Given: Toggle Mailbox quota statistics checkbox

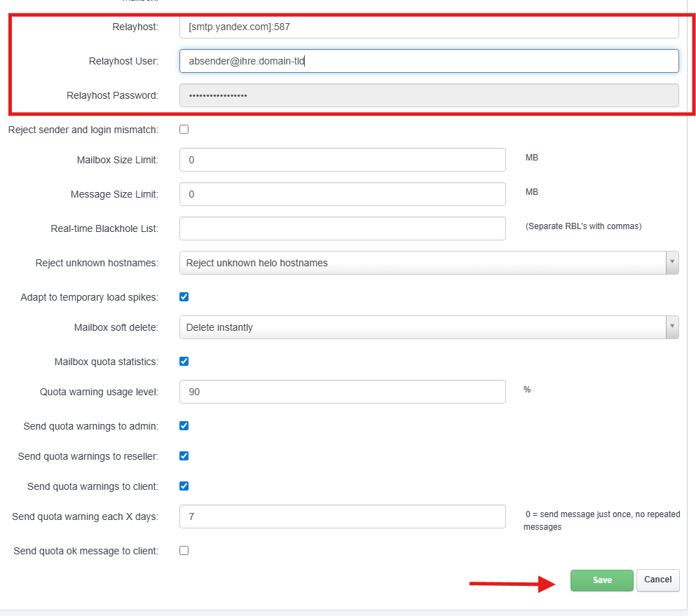Looking at the screenshot, I should tap(184, 362).
